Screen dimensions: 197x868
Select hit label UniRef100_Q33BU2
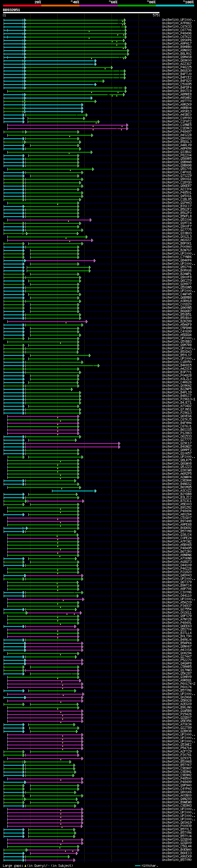click(177, 152)
